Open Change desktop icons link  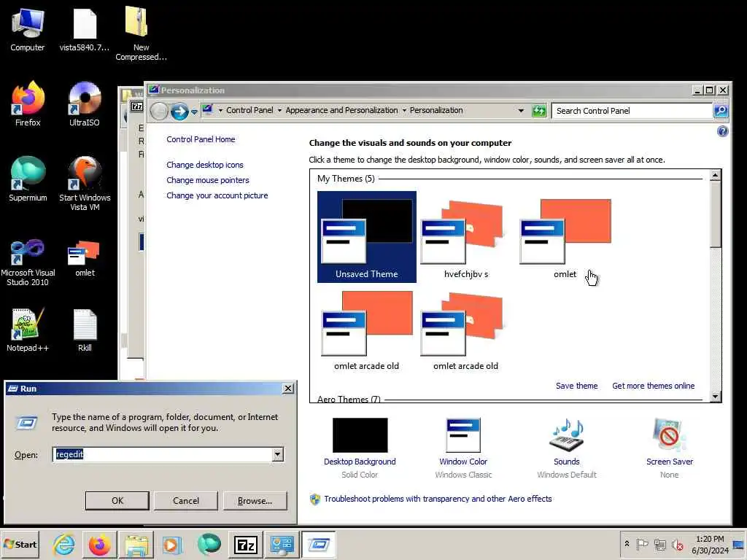click(205, 165)
